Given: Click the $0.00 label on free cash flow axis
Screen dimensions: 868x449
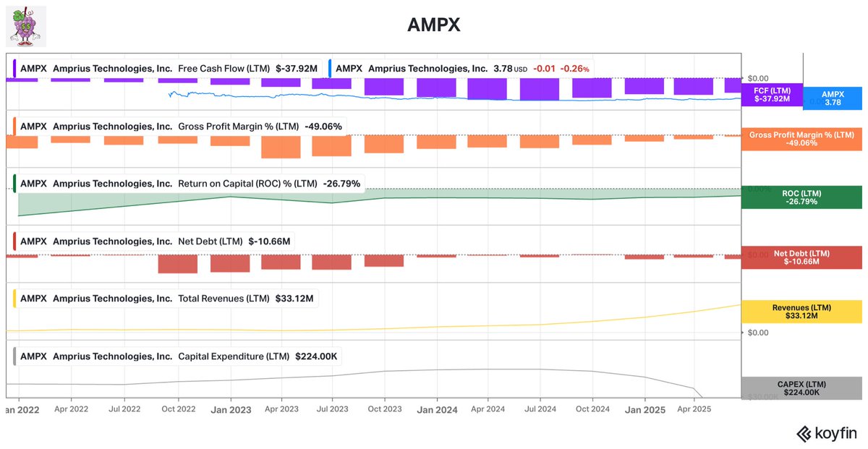Looking at the screenshot, I should 757,78.
